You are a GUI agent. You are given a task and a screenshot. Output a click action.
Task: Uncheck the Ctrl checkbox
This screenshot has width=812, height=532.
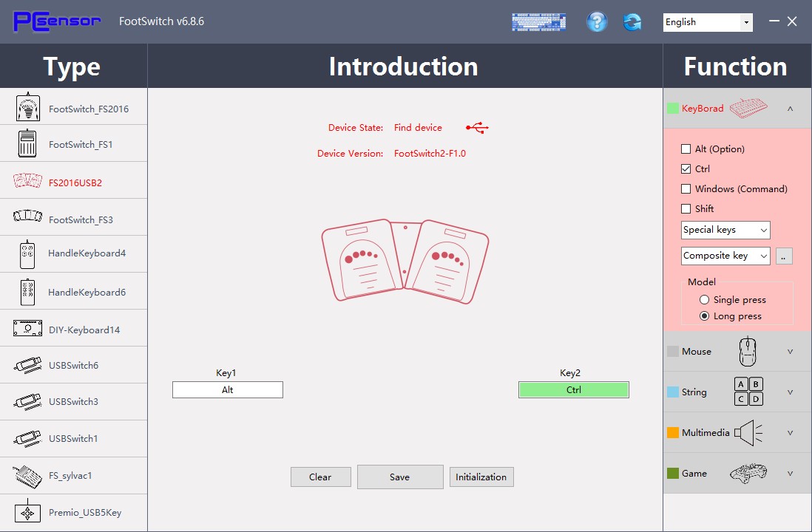point(686,168)
